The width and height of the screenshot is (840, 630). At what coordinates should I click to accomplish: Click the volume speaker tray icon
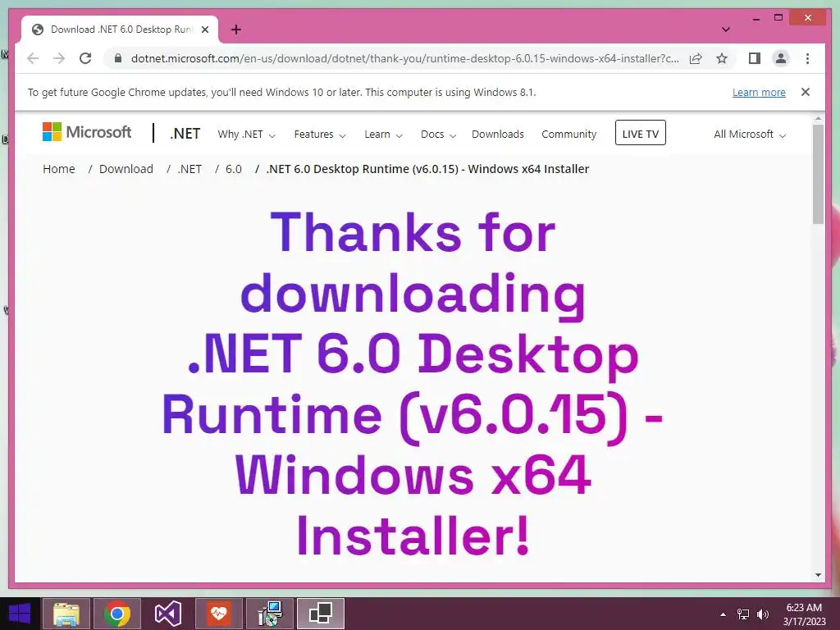[762, 614]
